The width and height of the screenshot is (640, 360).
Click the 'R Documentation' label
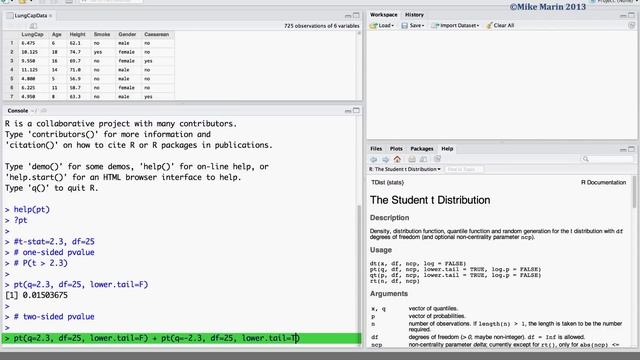pyautogui.click(x=603, y=182)
